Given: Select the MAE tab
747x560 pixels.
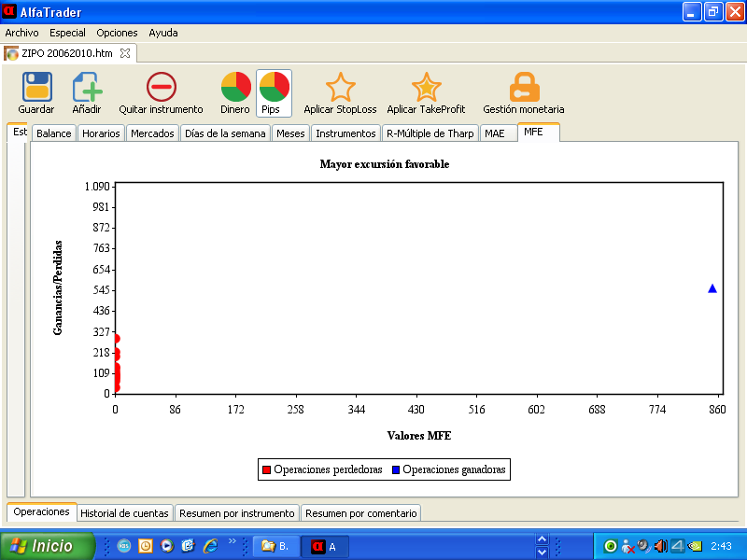Looking at the screenshot, I should [494, 133].
